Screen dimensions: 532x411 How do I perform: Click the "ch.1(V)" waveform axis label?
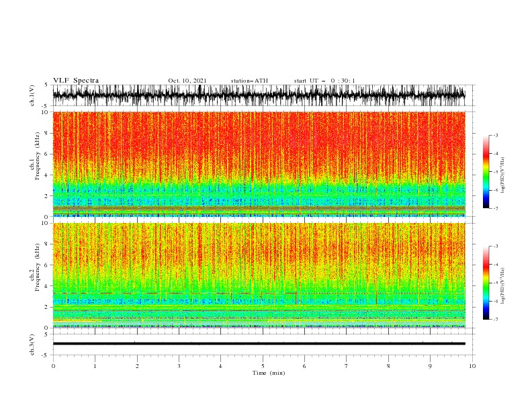(32, 95)
